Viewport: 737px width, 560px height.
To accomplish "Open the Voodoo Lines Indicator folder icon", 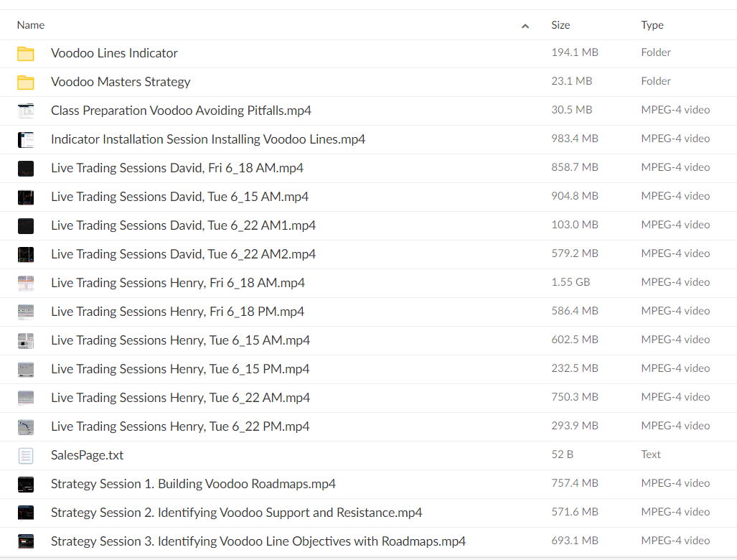I will tap(26, 54).
